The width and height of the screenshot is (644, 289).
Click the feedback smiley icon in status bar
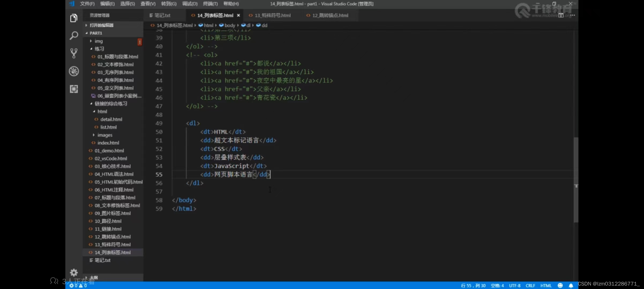pos(560,286)
